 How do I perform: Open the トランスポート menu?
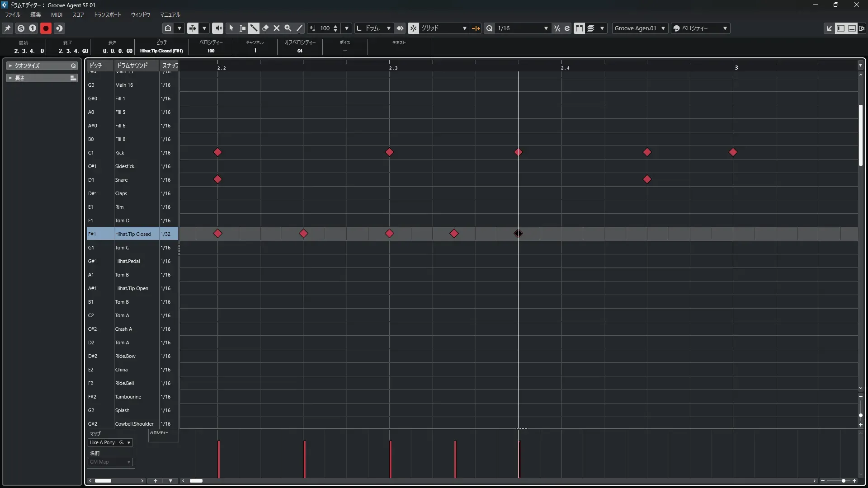[x=108, y=14]
